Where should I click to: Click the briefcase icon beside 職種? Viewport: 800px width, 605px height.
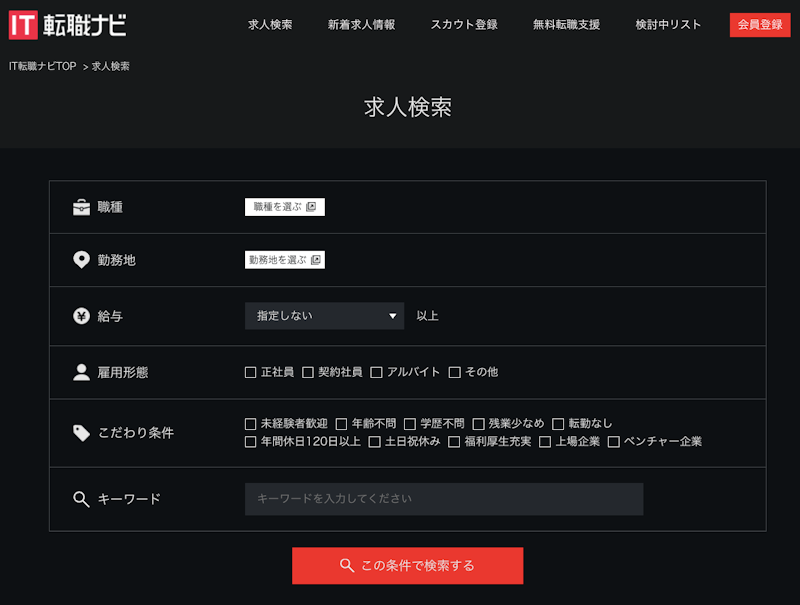tap(81, 207)
